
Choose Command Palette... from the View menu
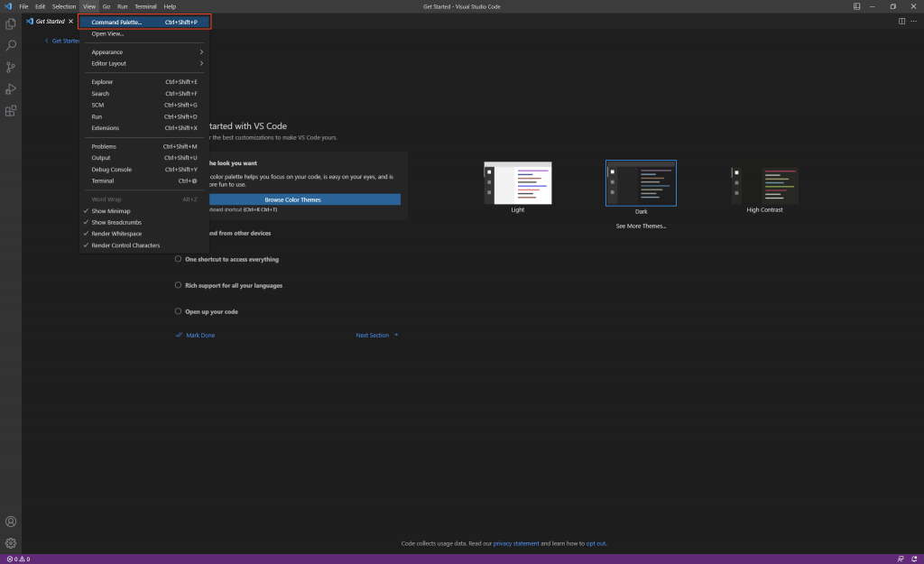point(144,22)
